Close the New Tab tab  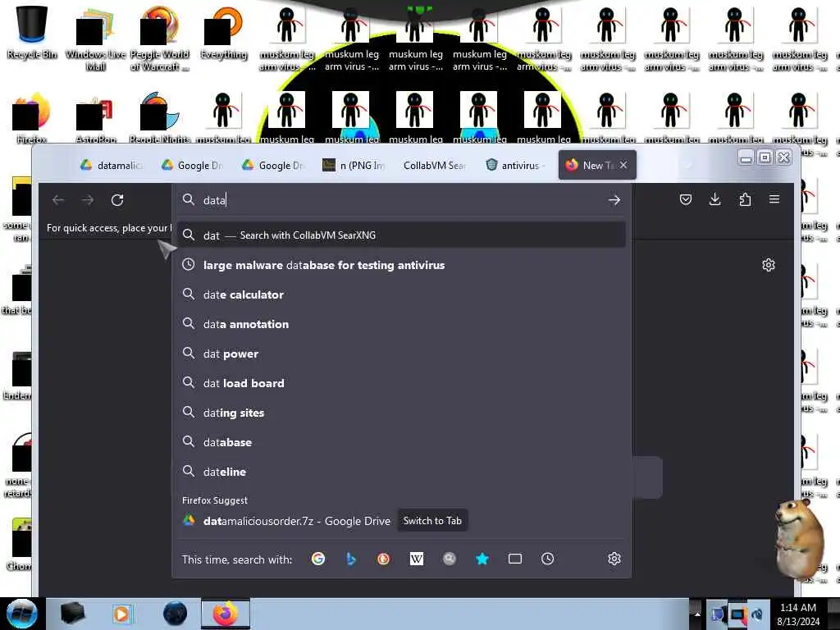point(623,165)
